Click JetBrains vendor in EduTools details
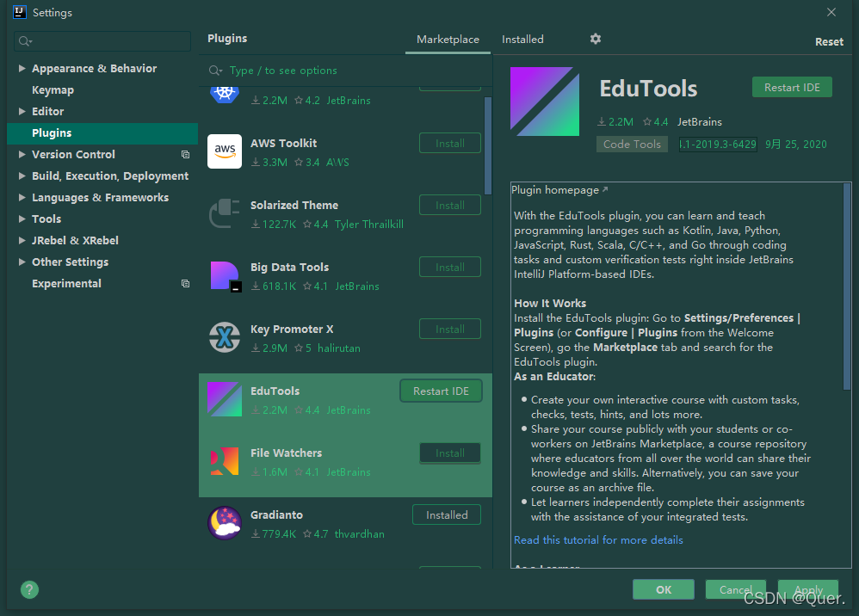 pos(700,122)
